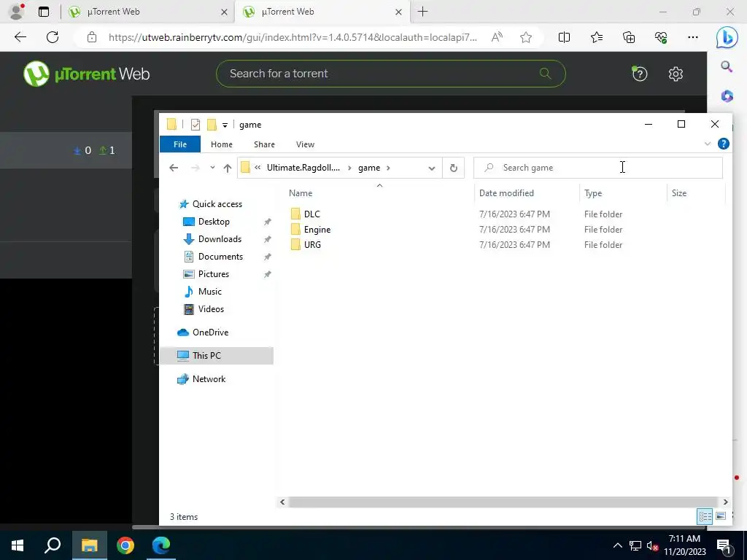Image resolution: width=747 pixels, height=560 pixels.
Task: Click the search magnifier in torrent search bar
Action: click(x=545, y=74)
